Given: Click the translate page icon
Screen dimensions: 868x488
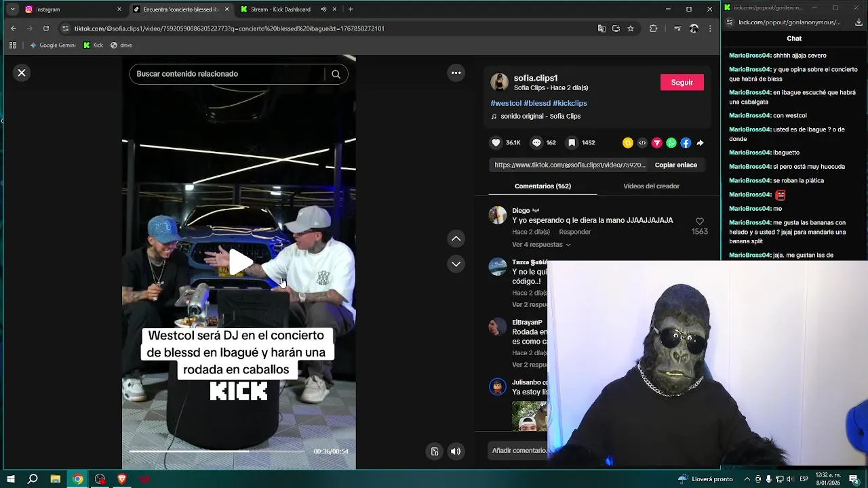Looking at the screenshot, I should 601,28.
